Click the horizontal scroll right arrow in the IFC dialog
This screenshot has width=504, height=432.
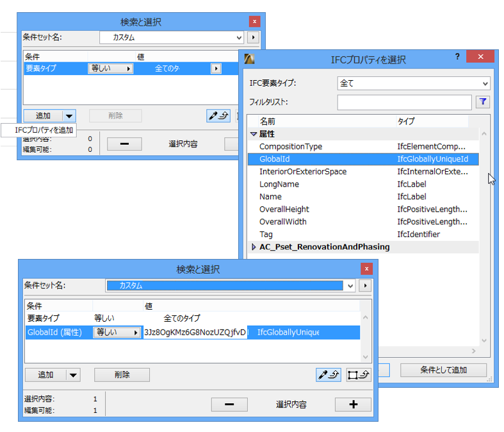[473, 351]
